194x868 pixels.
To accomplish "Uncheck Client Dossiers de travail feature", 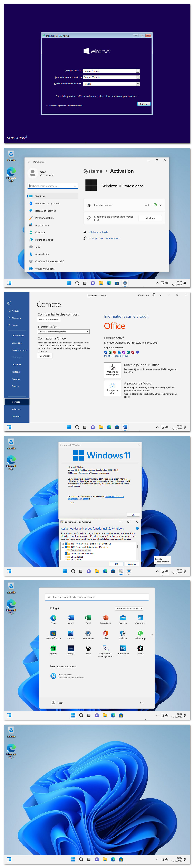I will pyautogui.click(x=66, y=554).
